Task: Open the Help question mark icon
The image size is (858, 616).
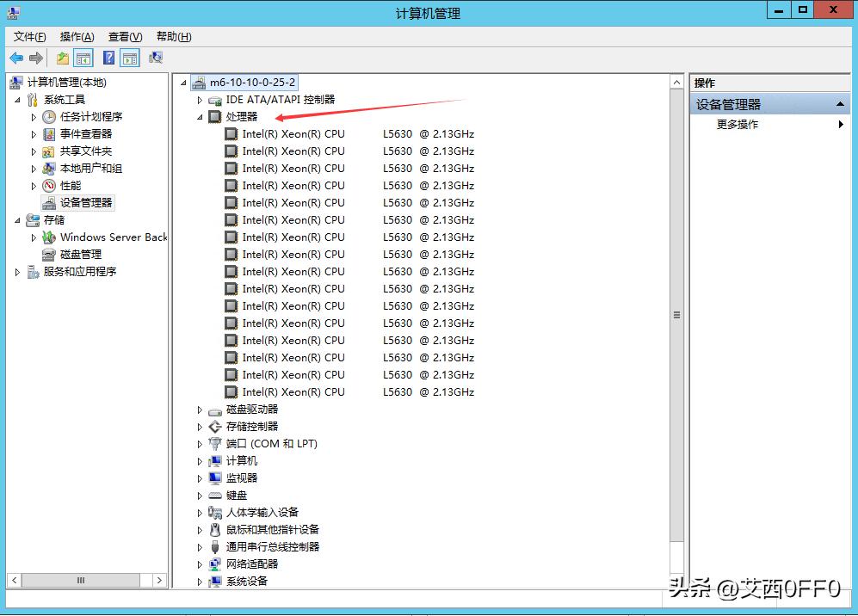Action: click(109, 58)
